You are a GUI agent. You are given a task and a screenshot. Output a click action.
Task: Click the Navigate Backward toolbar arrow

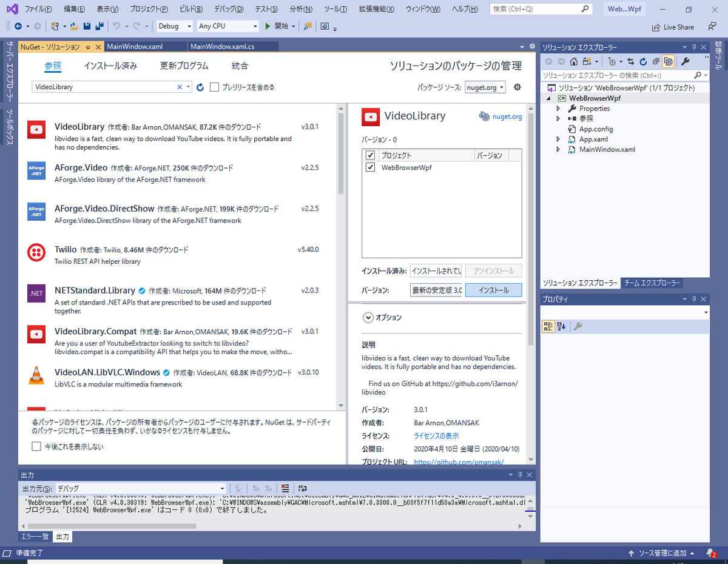(x=18, y=26)
